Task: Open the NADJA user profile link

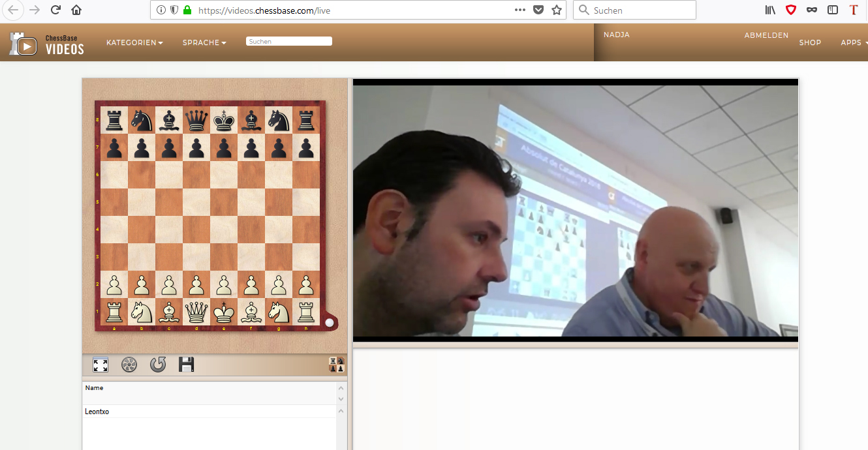Action: 617,35
